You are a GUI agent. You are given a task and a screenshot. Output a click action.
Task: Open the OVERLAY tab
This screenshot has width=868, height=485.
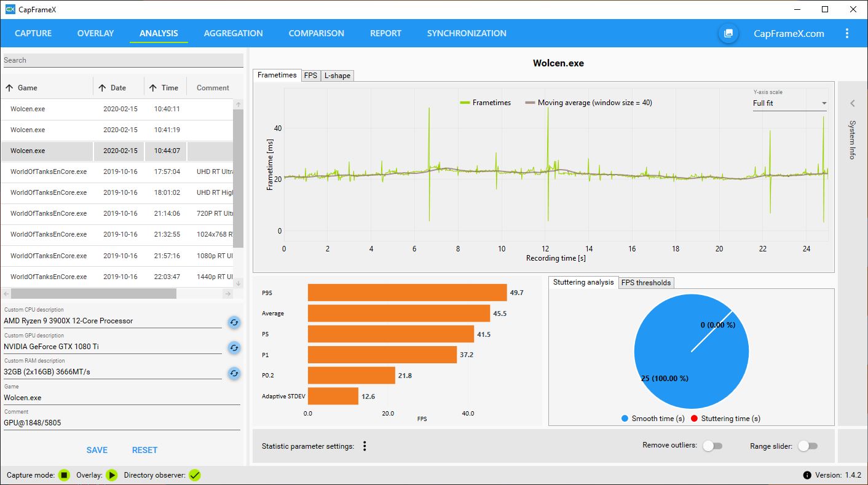[95, 33]
